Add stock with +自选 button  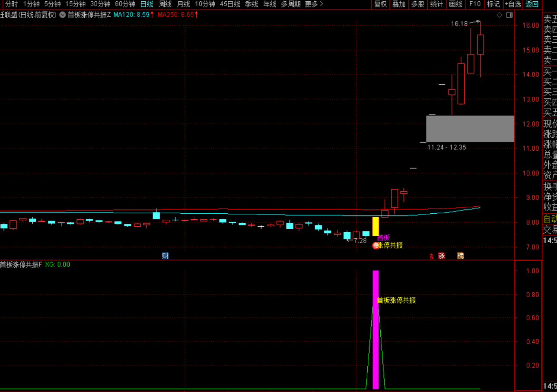point(512,4)
